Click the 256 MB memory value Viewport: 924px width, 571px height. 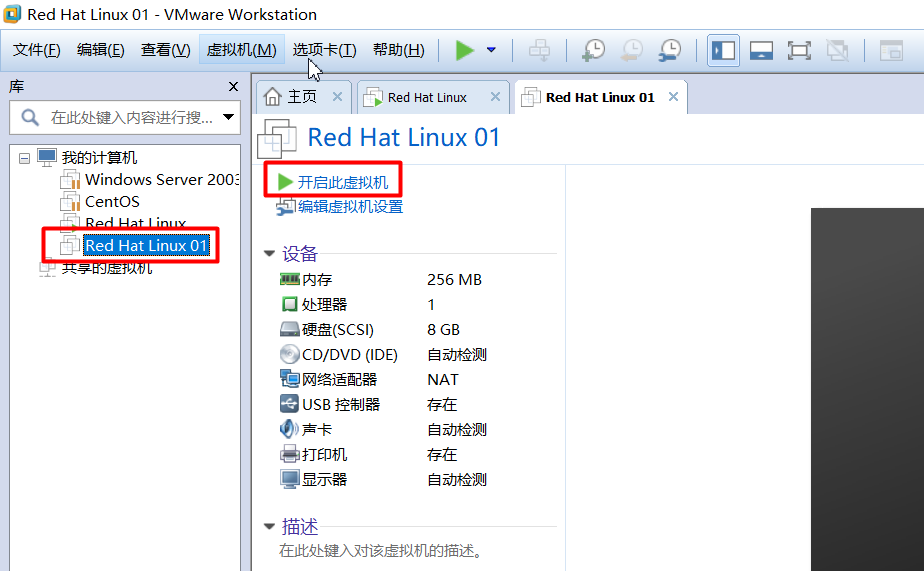(x=454, y=279)
